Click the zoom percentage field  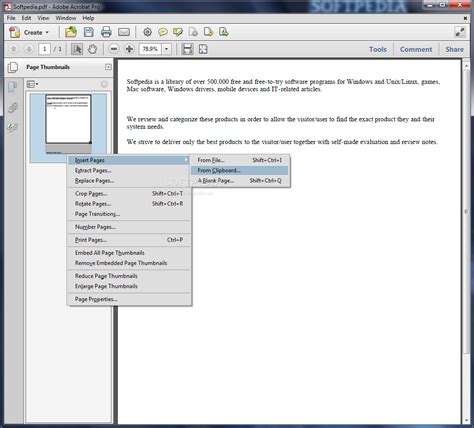pos(150,49)
